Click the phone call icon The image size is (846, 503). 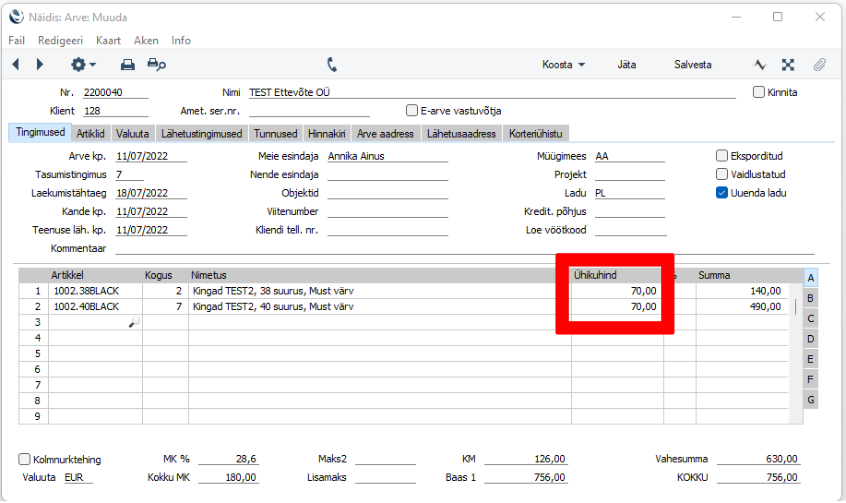[332, 65]
